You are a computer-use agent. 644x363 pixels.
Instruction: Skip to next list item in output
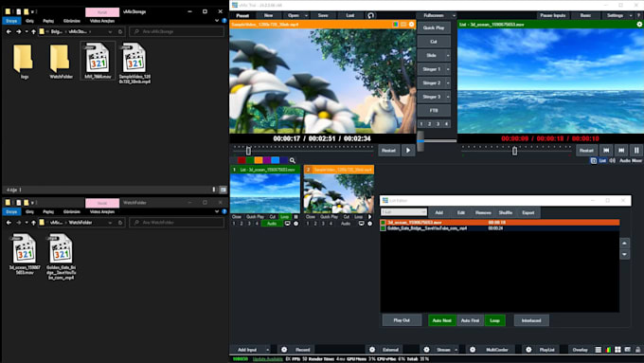pyautogui.click(x=621, y=151)
